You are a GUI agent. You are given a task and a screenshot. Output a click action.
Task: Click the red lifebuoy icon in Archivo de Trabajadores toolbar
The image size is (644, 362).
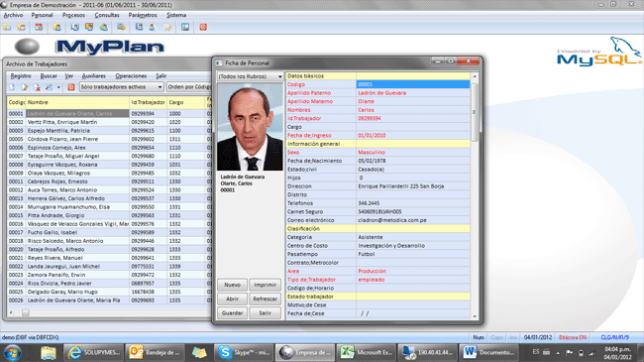(71, 87)
